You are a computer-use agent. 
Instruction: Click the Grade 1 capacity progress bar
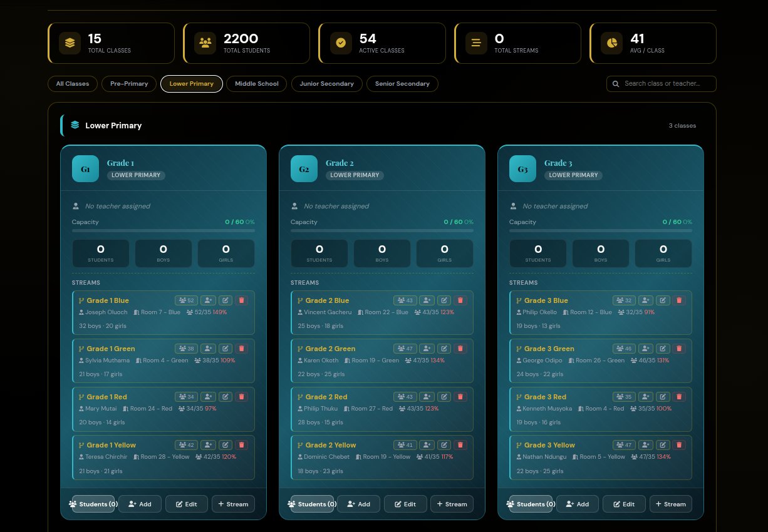pyautogui.click(x=163, y=230)
